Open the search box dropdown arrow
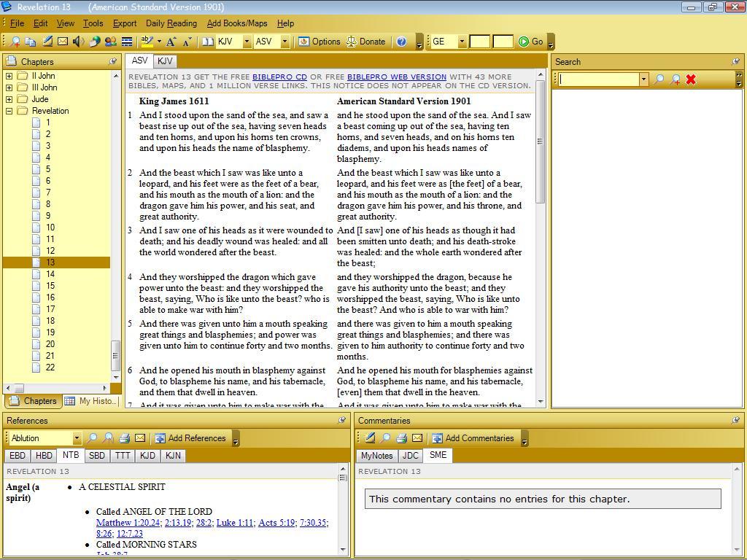 [644, 79]
